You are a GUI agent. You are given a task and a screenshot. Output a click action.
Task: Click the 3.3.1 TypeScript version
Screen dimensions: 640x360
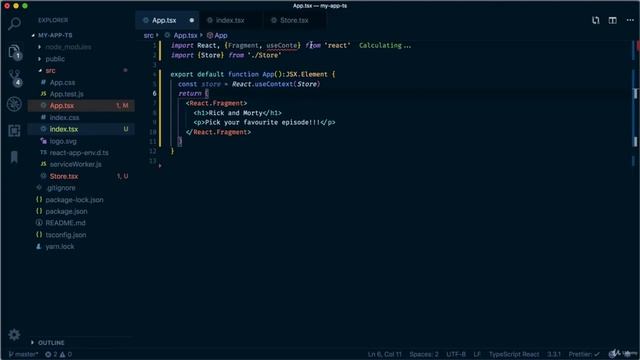[554, 354]
